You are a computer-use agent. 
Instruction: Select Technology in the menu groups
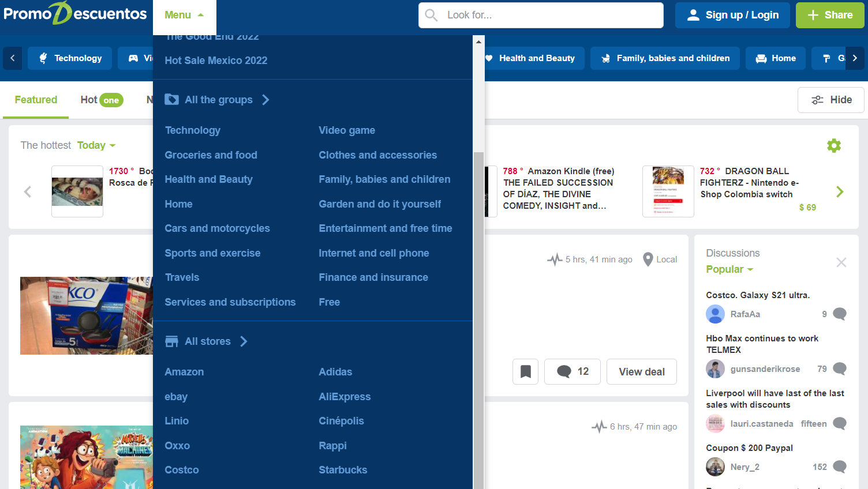click(x=193, y=130)
